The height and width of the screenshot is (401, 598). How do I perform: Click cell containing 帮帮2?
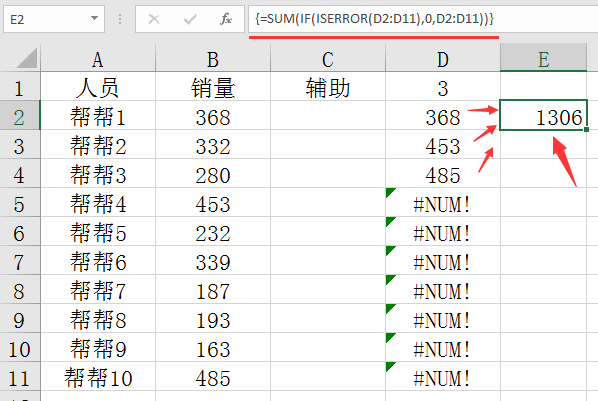tap(98, 145)
